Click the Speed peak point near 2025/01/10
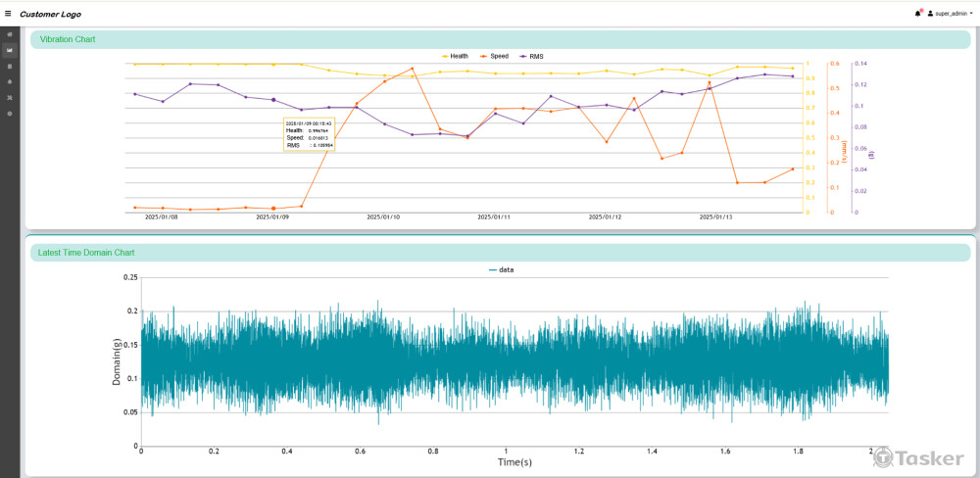 pyautogui.click(x=412, y=69)
